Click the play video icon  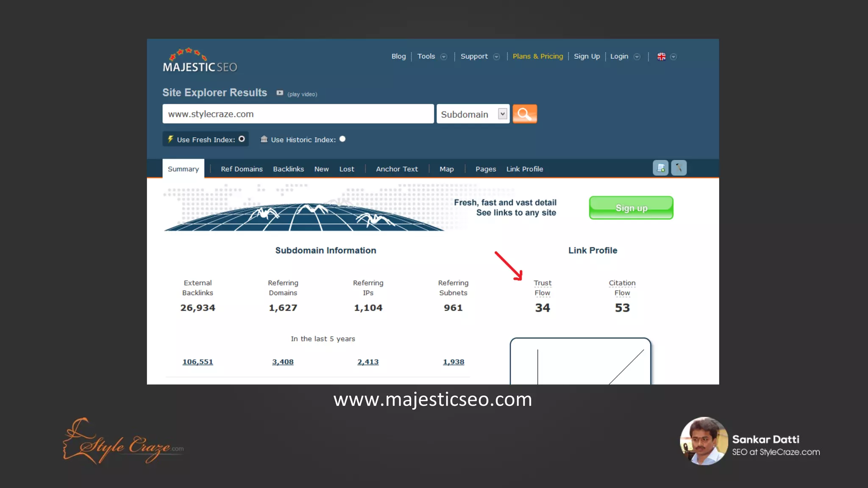[280, 93]
